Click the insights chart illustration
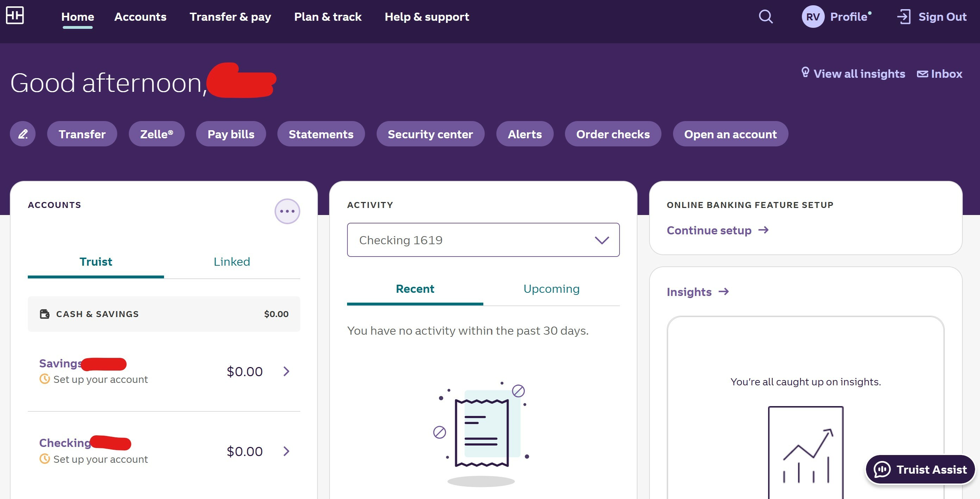980x499 pixels. pyautogui.click(x=806, y=453)
